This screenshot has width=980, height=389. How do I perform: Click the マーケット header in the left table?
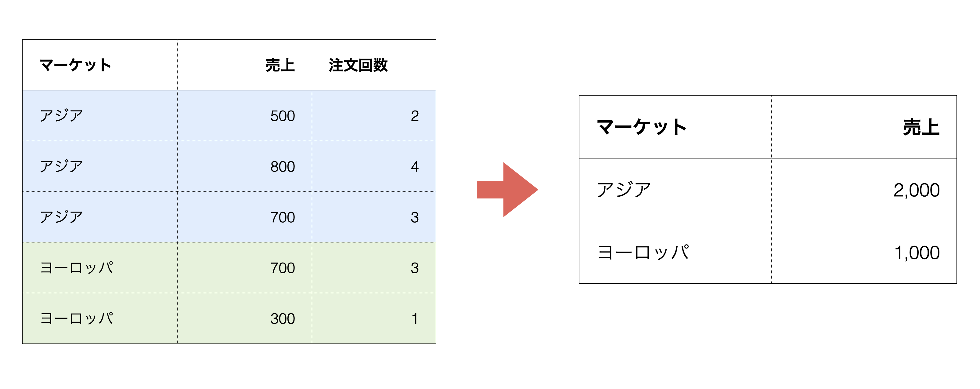[76, 65]
